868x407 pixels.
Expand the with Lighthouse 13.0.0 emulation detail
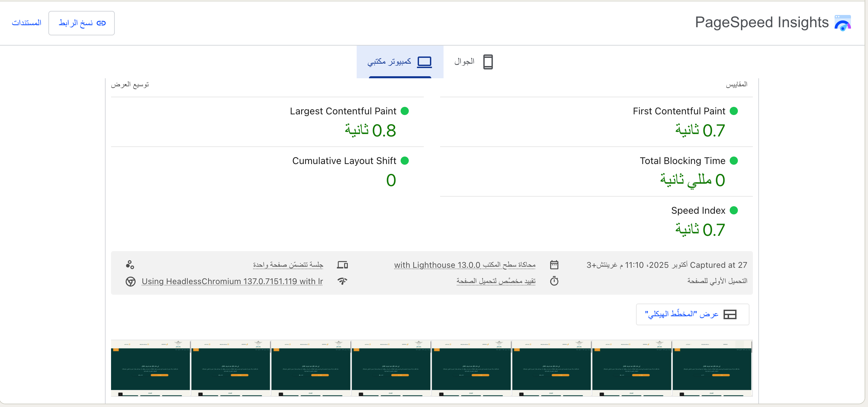[464, 265]
